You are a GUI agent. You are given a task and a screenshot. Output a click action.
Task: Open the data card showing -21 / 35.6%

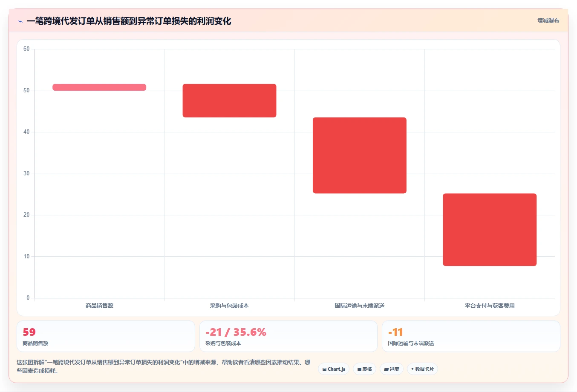click(288, 336)
